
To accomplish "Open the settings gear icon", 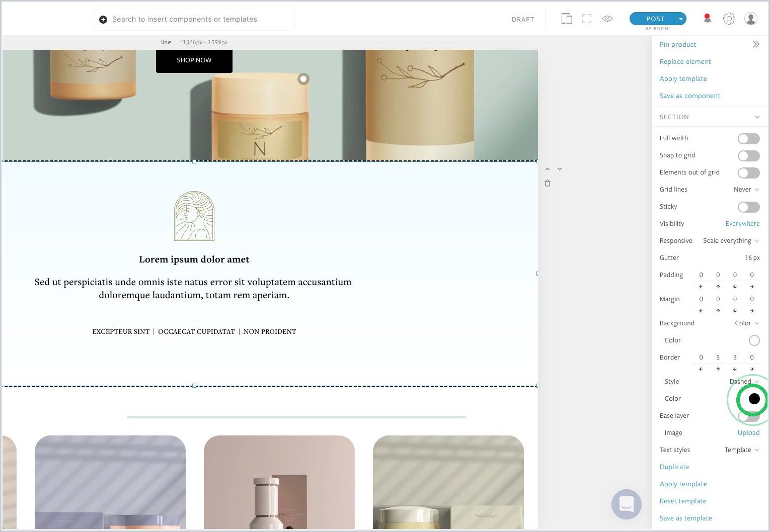I will click(x=729, y=19).
